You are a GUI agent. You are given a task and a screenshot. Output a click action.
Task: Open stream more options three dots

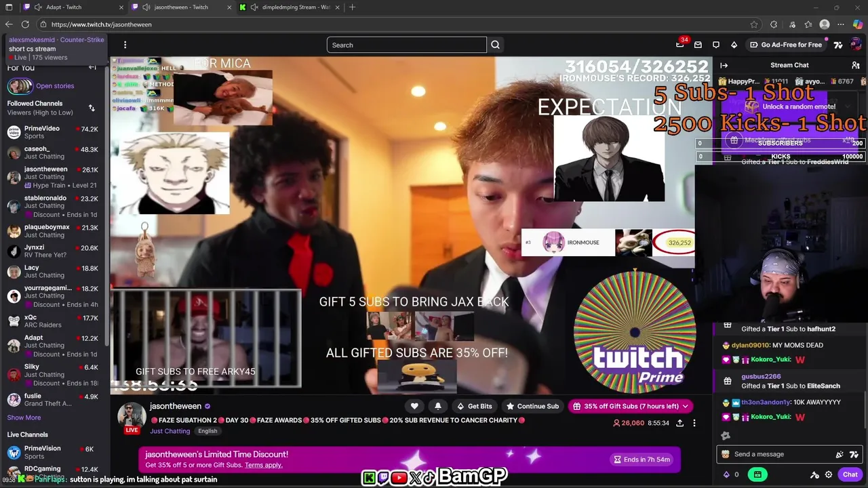[x=694, y=423]
